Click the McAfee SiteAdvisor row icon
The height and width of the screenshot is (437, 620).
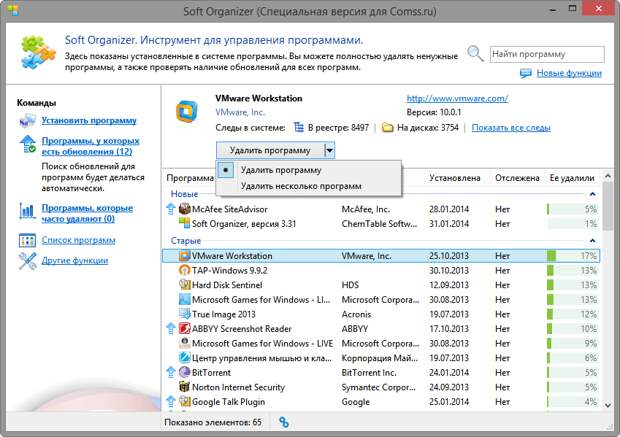pos(184,209)
